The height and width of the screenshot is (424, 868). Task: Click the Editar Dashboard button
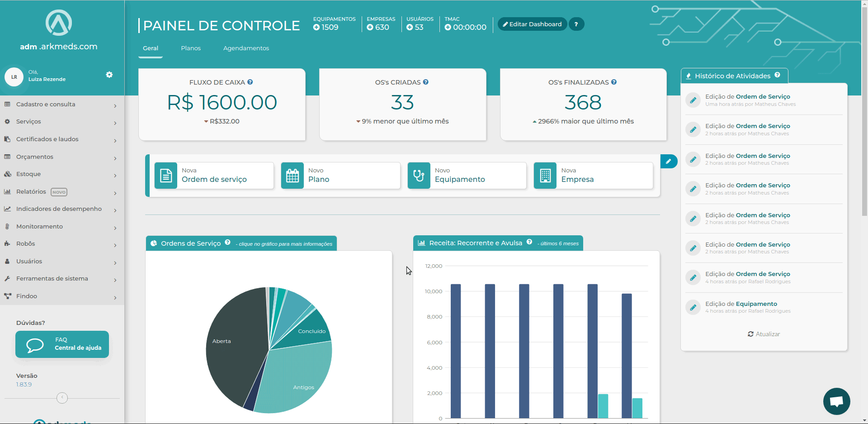coord(532,24)
